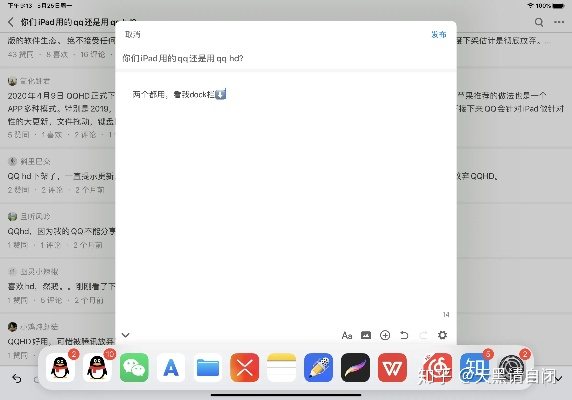Viewport: 572px width, 400px height.
Task: Open the Notes app in dock
Action: pyautogui.click(x=282, y=368)
